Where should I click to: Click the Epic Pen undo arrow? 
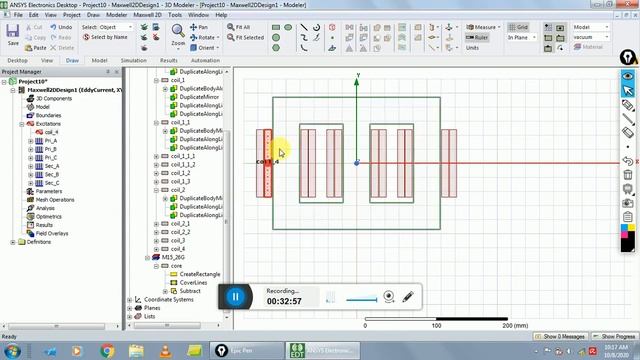tap(628, 161)
